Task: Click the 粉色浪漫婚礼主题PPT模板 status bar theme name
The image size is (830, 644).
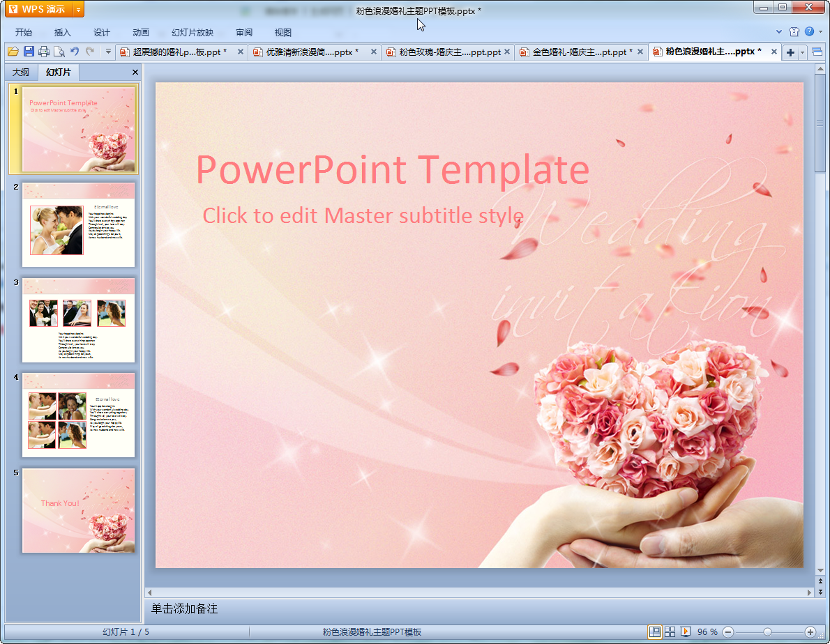Action: (372, 632)
